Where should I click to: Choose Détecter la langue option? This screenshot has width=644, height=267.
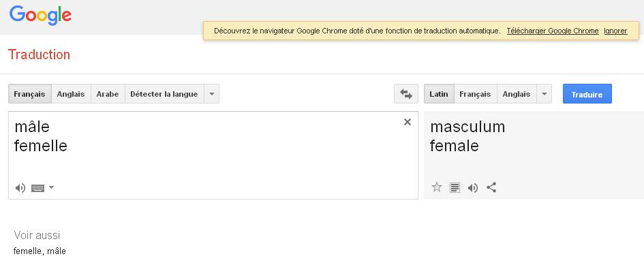coord(164,94)
